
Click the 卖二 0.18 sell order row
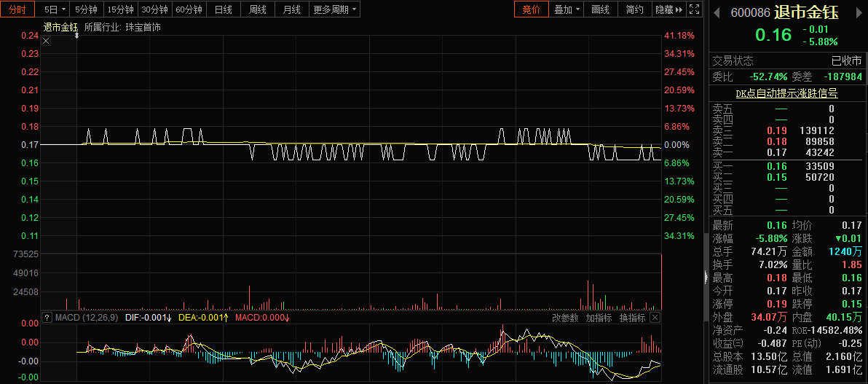[x=786, y=141]
